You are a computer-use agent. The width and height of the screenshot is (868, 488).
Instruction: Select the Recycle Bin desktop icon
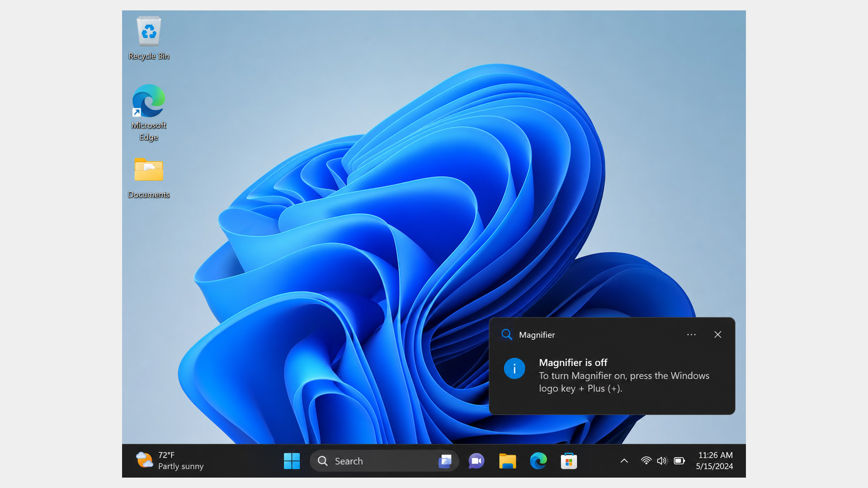(x=149, y=38)
